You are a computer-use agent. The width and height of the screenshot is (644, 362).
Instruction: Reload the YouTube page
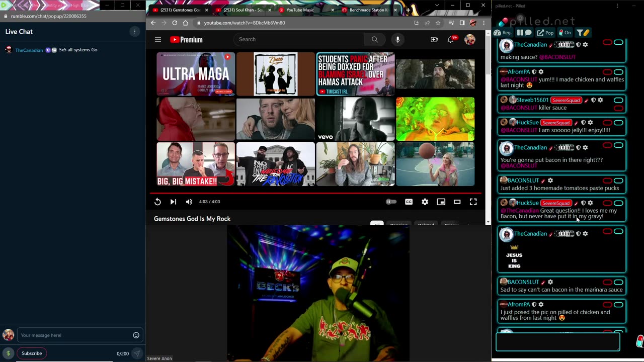[175, 23]
